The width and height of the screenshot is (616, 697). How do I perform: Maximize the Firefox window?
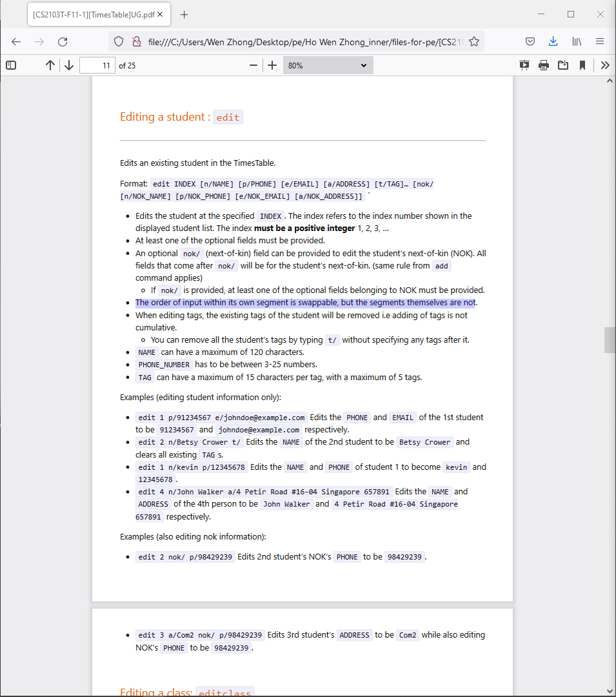571,14
